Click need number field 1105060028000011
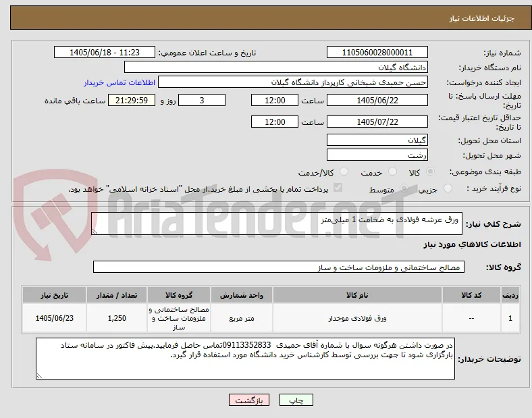 [377, 52]
